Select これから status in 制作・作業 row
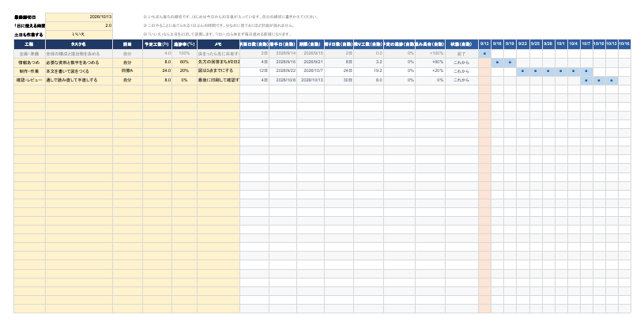Viewport: 644px width, 326px height. [x=461, y=71]
